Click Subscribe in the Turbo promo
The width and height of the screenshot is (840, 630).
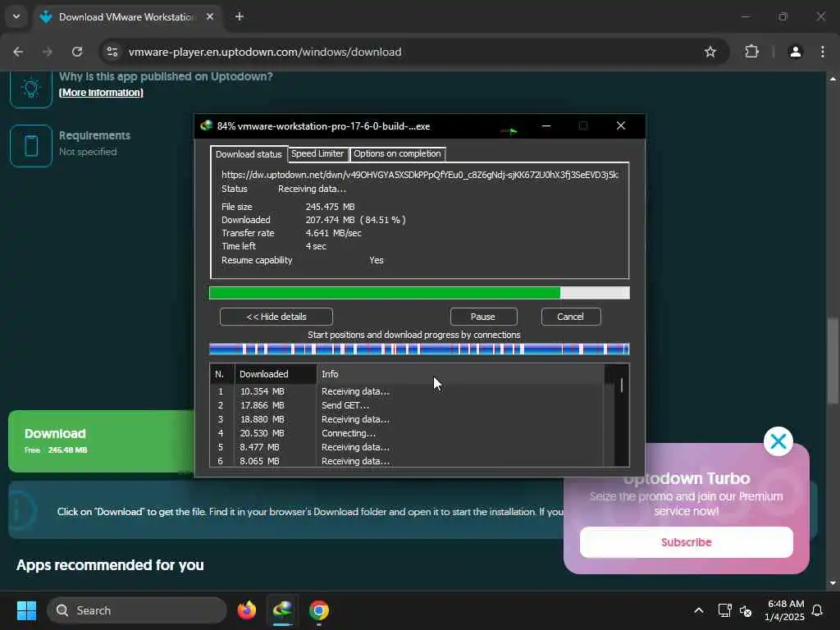(x=687, y=542)
